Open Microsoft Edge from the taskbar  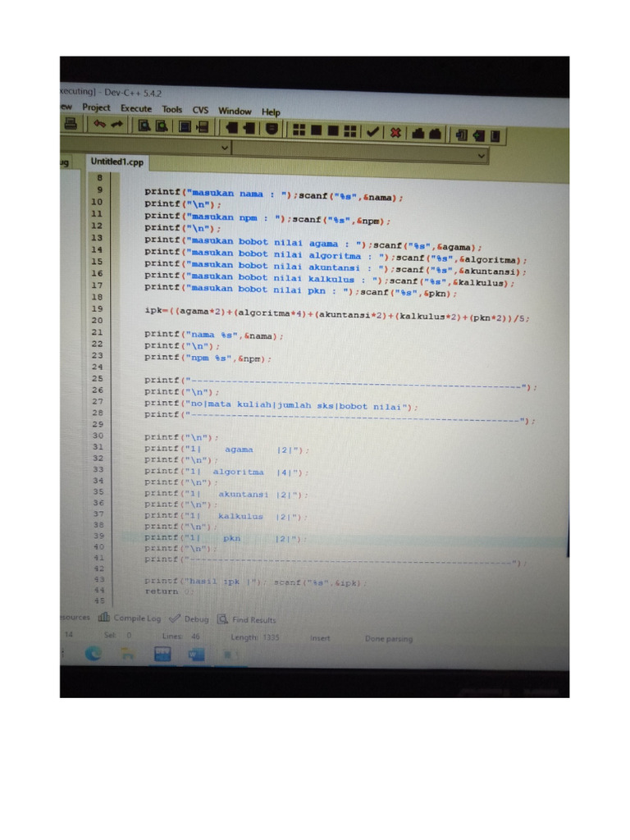click(x=94, y=653)
